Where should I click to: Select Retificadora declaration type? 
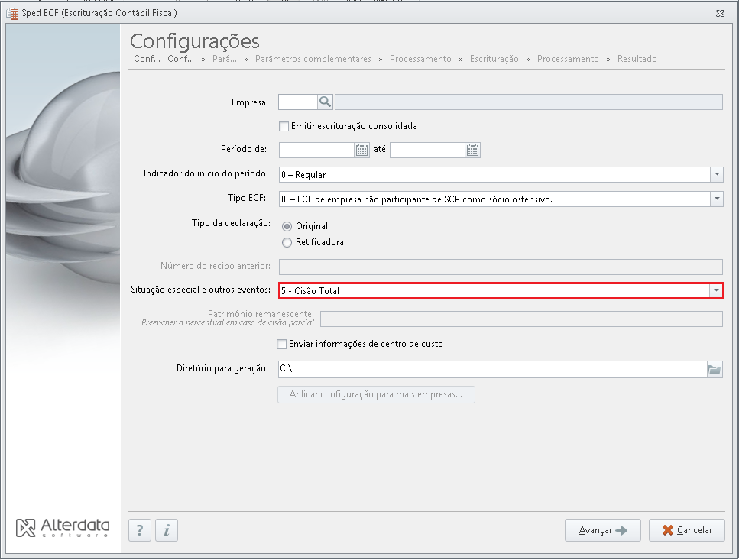coord(287,242)
